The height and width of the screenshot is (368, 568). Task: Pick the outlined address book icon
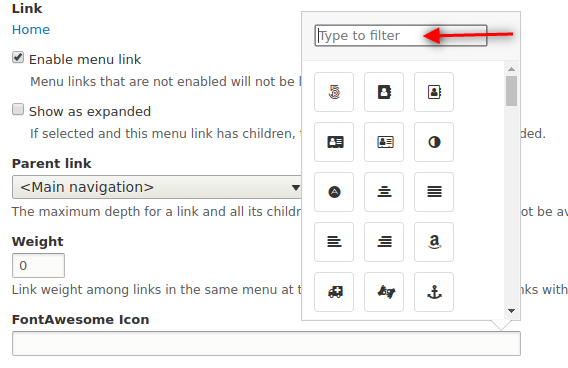point(434,92)
